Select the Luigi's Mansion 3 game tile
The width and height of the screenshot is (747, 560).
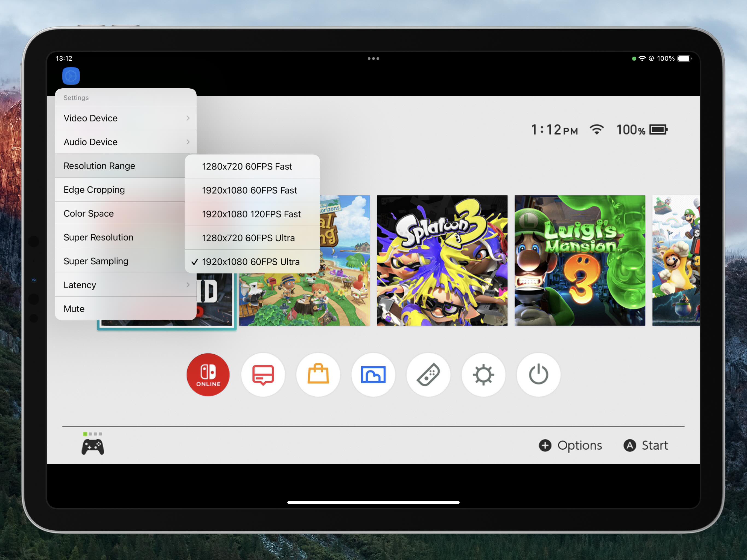tap(580, 260)
